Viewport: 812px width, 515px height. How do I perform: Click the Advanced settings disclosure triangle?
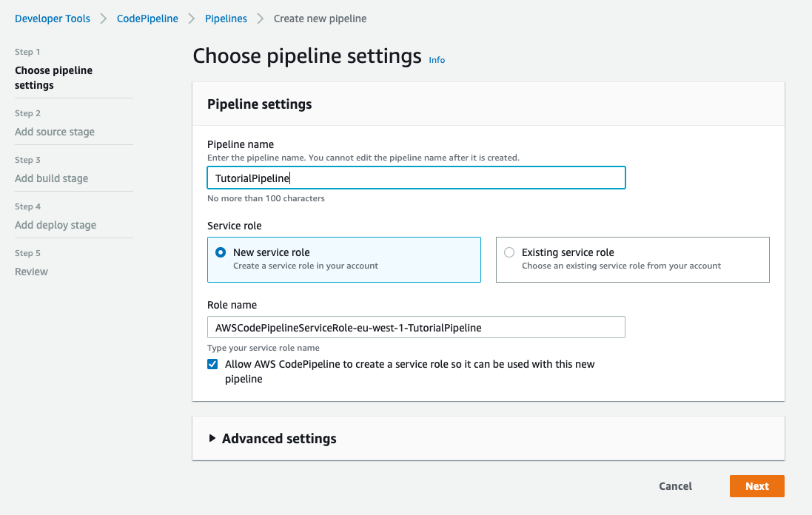pyautogui.click(x=212, y=438)
